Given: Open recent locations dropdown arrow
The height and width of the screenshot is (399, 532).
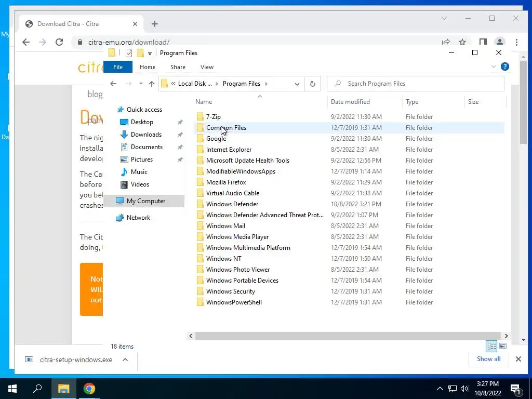Looking at the screenshot, I should click(141, 84).
